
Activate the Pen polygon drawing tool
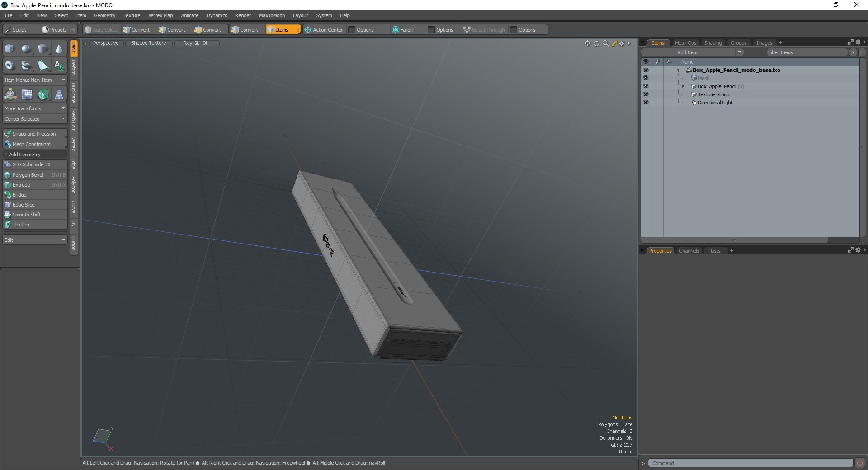click(42, 66)
